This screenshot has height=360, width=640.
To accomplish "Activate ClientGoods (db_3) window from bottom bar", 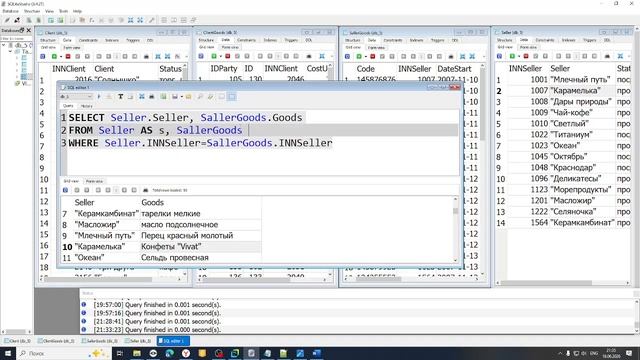I will 56,340.
